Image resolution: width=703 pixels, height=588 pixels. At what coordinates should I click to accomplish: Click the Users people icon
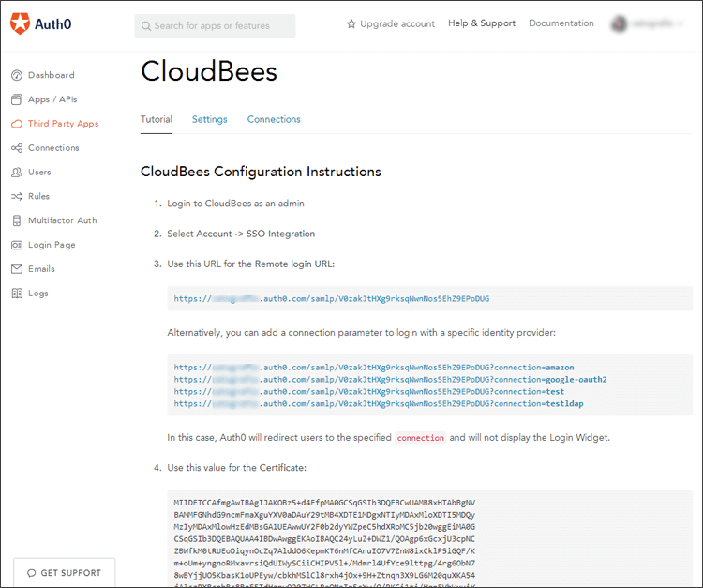[x=17, y=173]
